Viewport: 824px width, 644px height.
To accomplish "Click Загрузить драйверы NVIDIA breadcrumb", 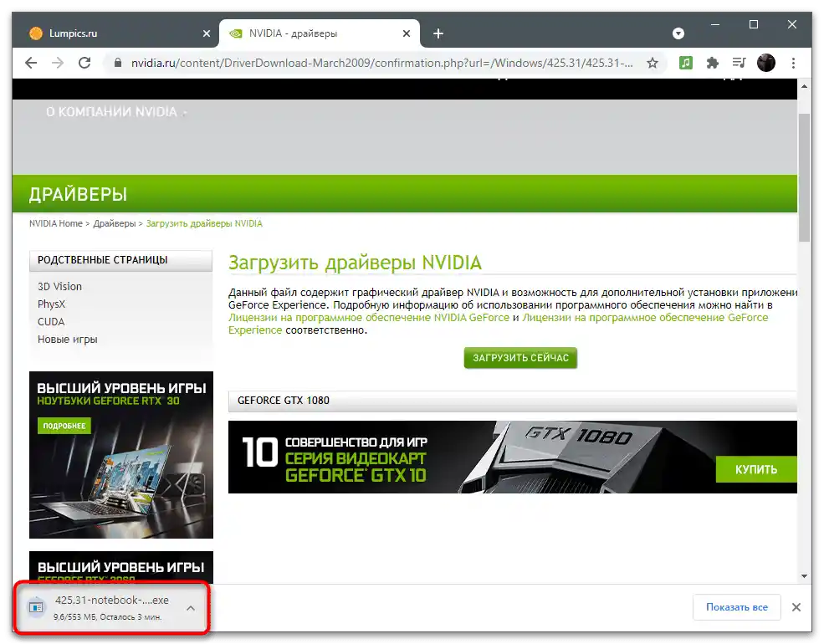I will (x=204, y=223).
